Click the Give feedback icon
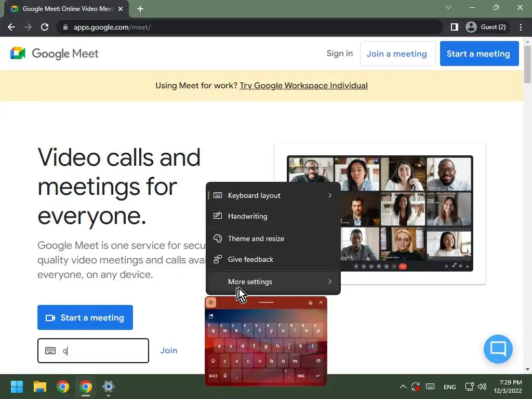532x399 pixels. coord(218,259)
